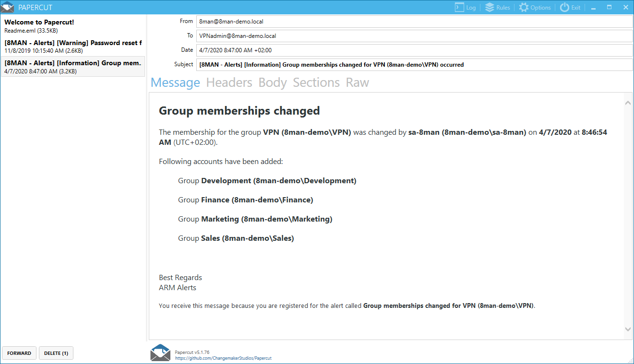
Task: Click the Development (8man-demo\Development) group text
Action: point(279,181)
